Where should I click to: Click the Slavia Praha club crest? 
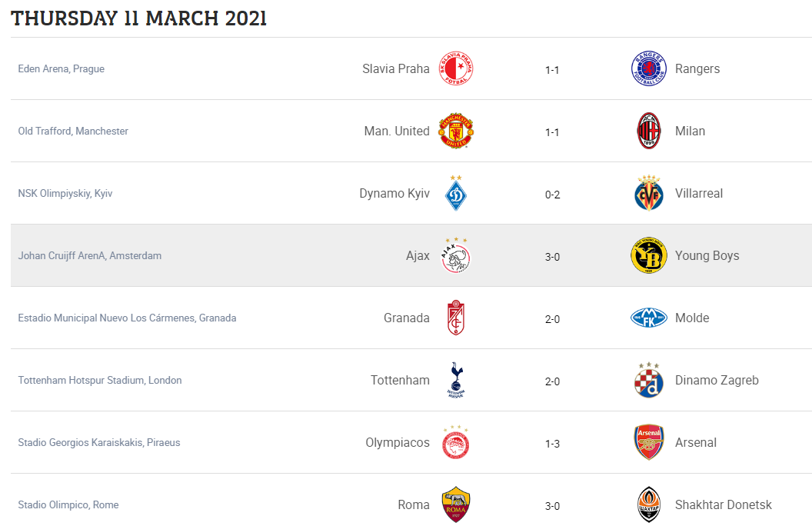tap(456, 68)
